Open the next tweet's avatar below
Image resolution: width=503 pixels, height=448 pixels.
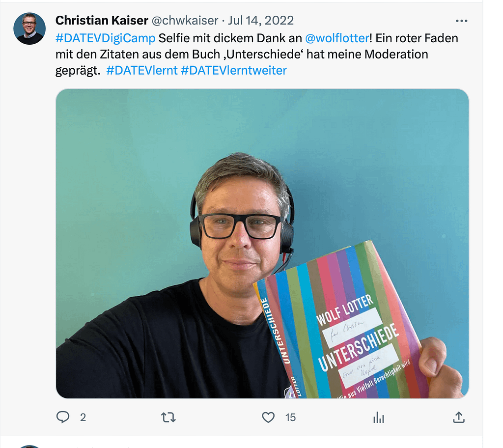point(29,447)
